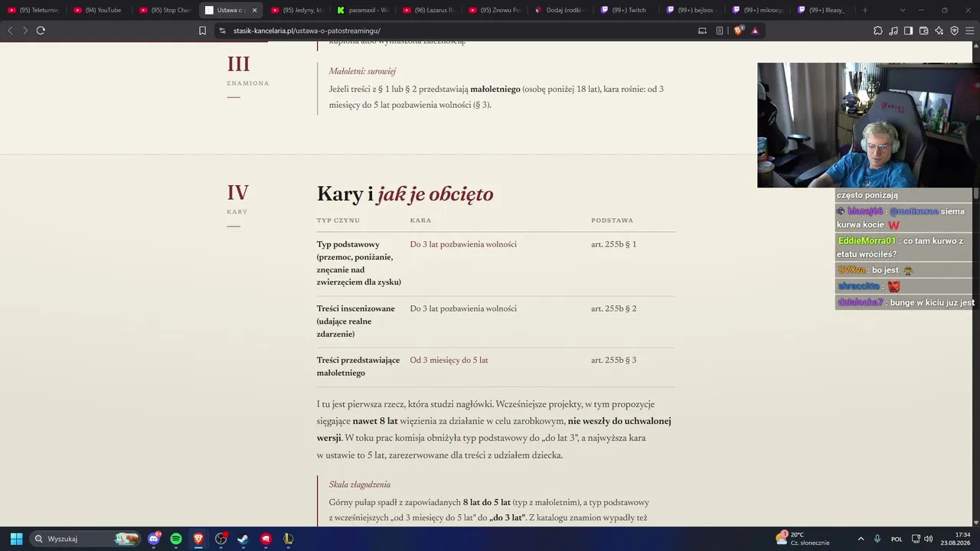Viewport: 980px width, 551px height.
Task: Select chat message from EddieMorra01
Action: pos(903,247)
